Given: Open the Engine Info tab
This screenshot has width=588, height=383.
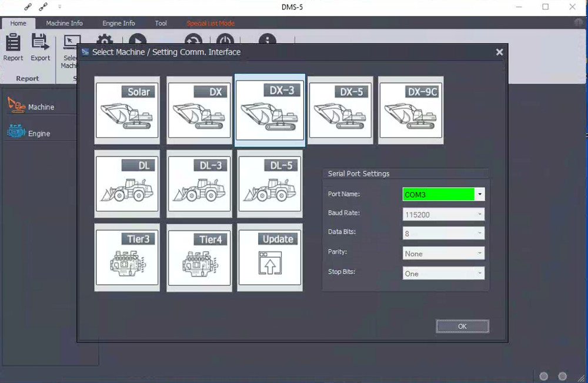Looking at the screenshot, I should [x=119, y=24].
